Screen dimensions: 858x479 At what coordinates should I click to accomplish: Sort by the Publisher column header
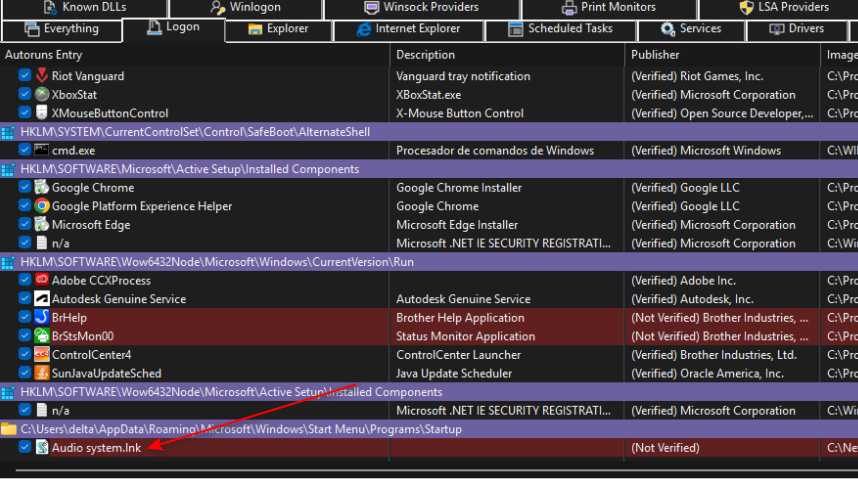[x=722, y=55]
